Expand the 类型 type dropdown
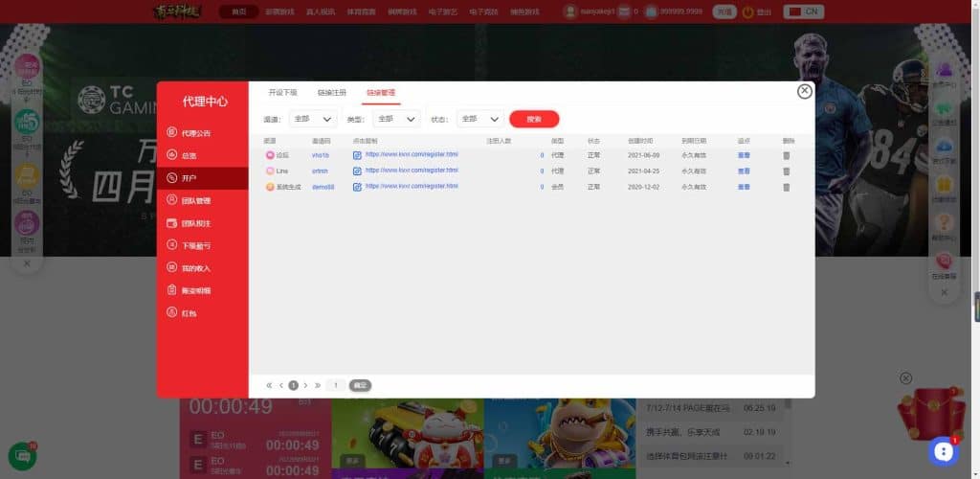 click(x=396, y=119)
